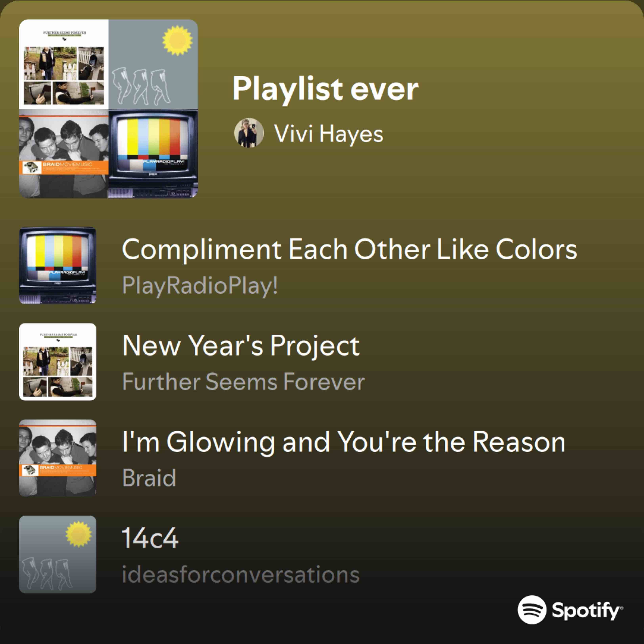Select the New Year's Project track
The height and width of the screenshot is (644, 644).
[241, 345]
